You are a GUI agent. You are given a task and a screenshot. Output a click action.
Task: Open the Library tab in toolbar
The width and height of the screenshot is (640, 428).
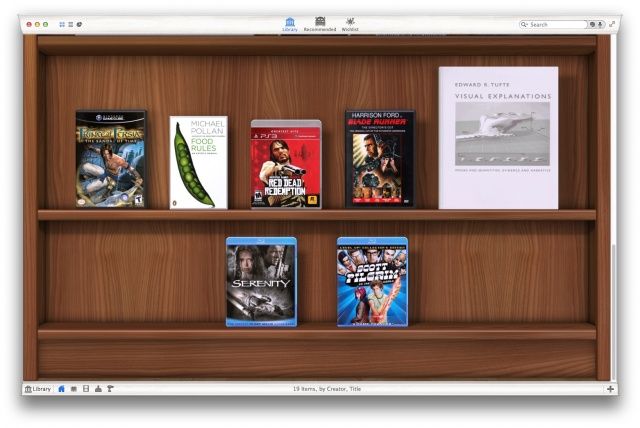pyautogui.click(x=290, y=23)
